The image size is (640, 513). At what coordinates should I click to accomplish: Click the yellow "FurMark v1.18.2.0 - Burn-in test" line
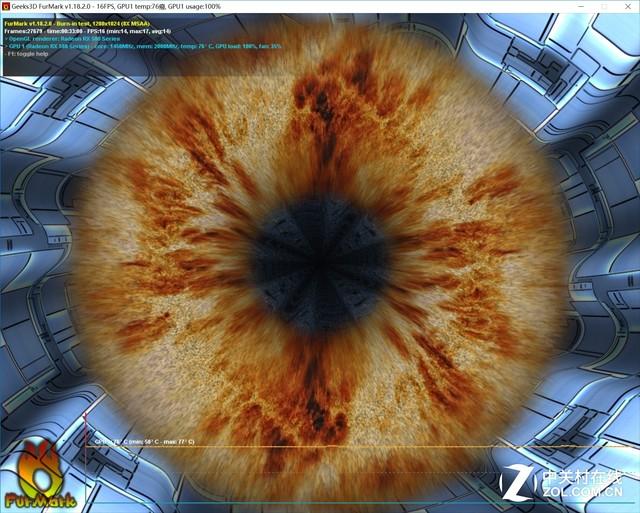(x=77, y=24)
